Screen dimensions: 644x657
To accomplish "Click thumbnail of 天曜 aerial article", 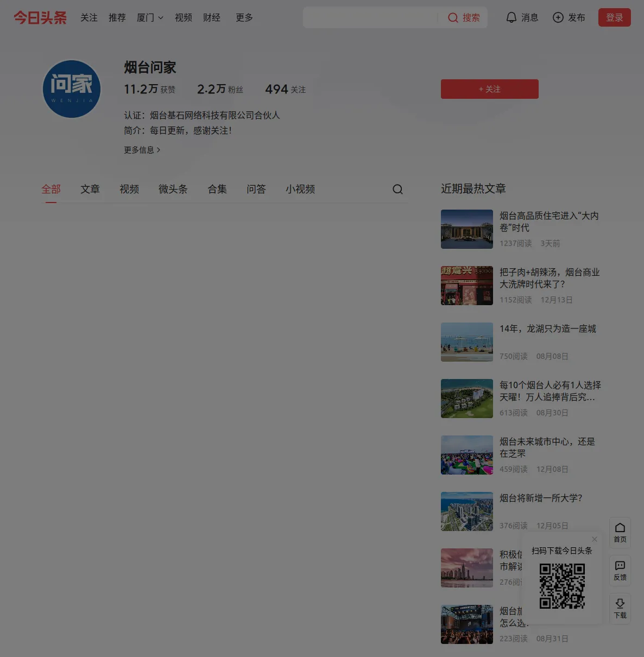I will (x=467, y=399).
